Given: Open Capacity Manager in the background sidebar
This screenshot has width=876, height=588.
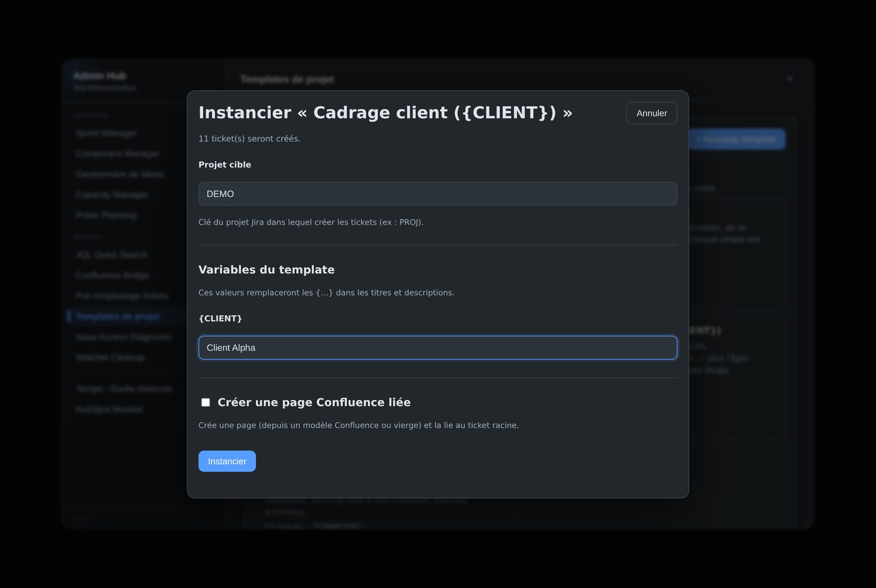Looking at the screenshot, I should (x=112, y=194).
